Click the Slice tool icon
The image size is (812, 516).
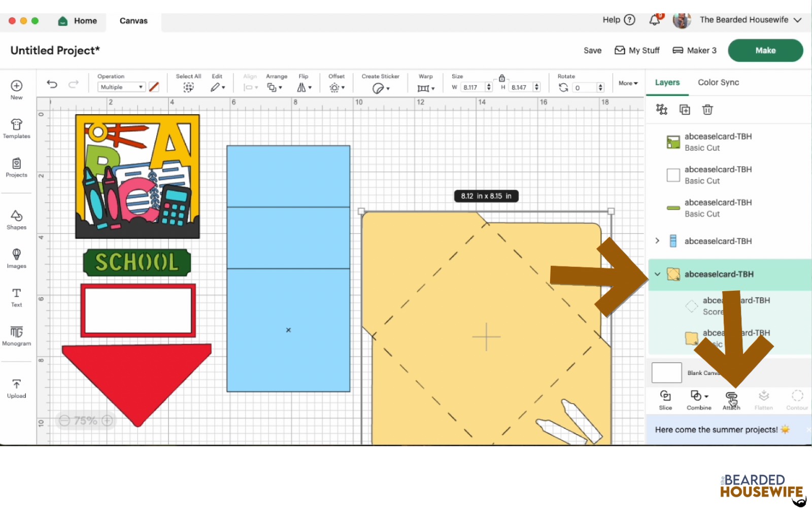point(665,399)
